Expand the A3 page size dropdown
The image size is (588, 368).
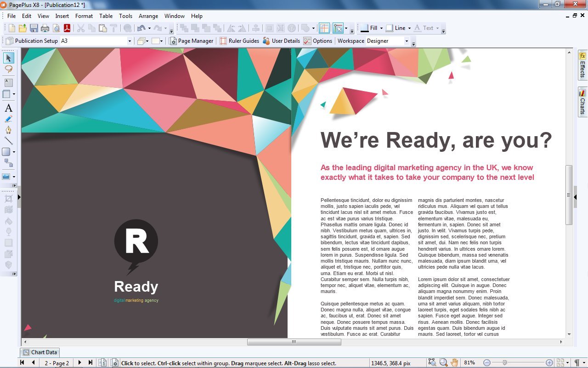point(129,41)
